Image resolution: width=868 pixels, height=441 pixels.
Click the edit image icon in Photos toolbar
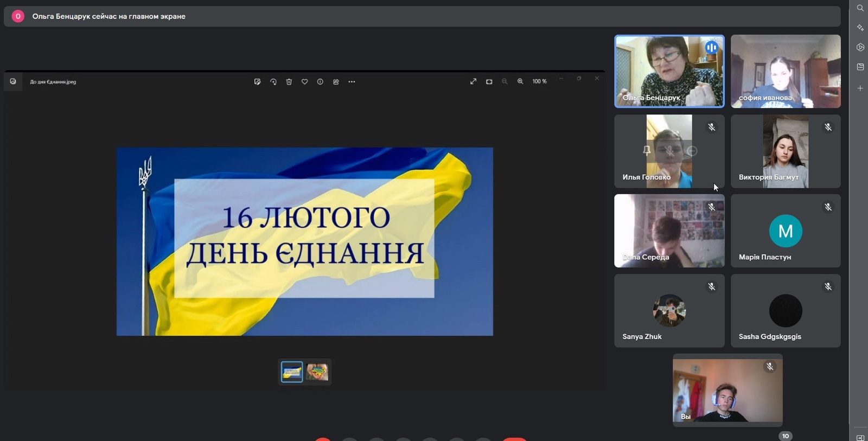(257, 82)
